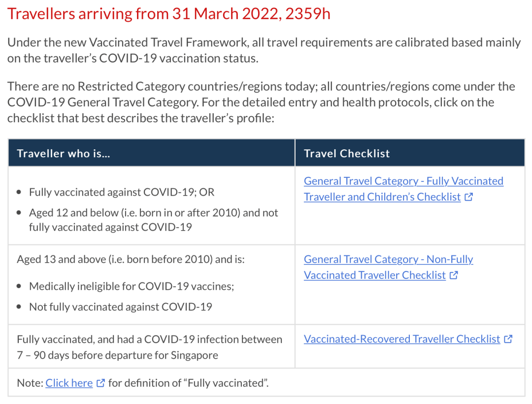The width and height of the screenshot is (532, 404).
Task: Open the Fully Vaccinated Traveller and Children's Checklist link
Action: click(x=403, y=181)
